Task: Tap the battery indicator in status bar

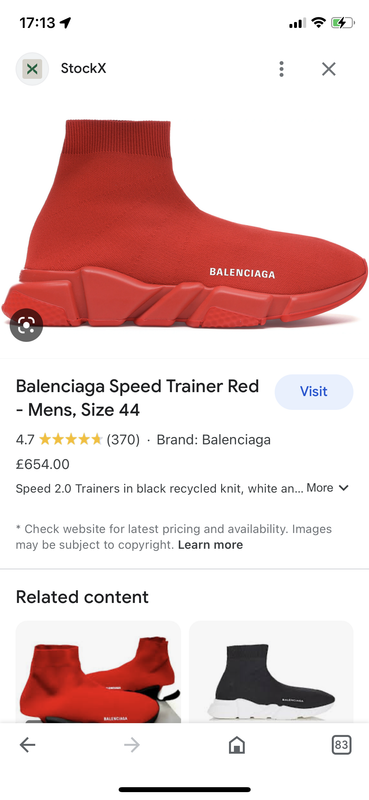Action: click(x=342, y=22)
